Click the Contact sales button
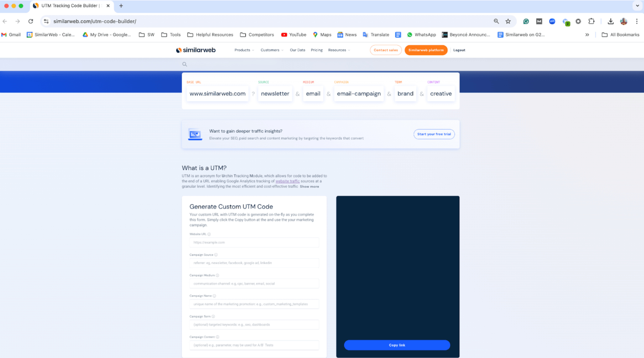 click(x=386, y=50)
